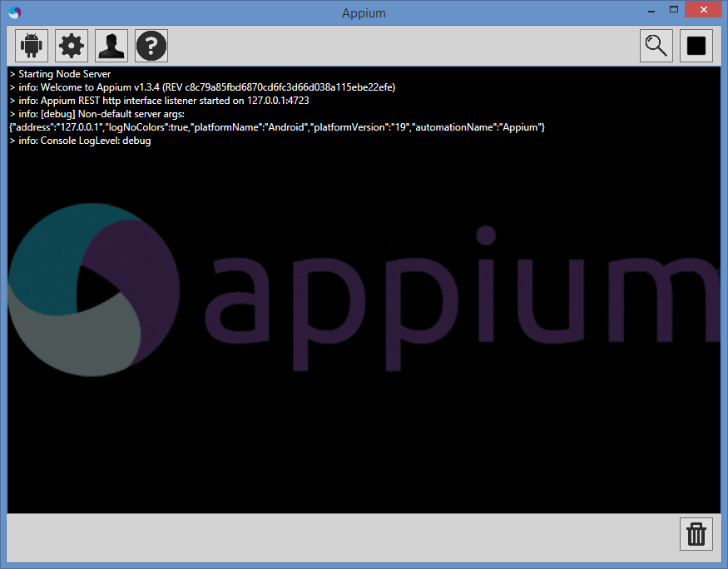
Task: Open Android Settings via robot icon
Action: point(32,46)
